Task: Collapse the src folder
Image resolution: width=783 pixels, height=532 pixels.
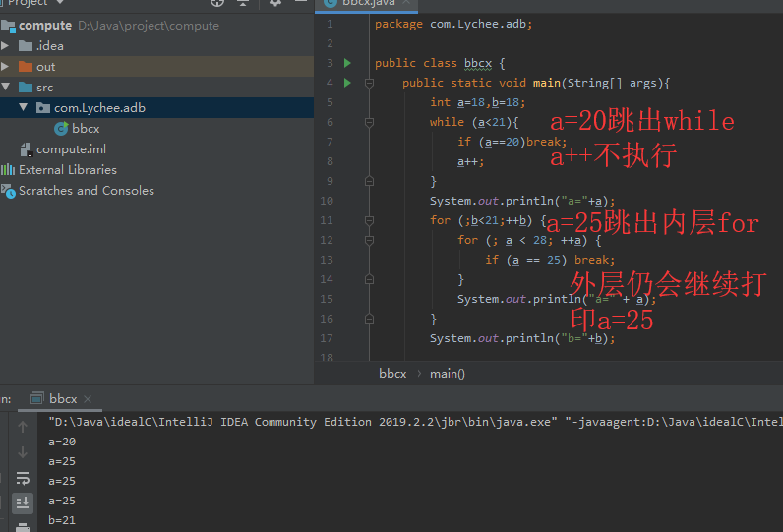Action: [x=6, y=87]
